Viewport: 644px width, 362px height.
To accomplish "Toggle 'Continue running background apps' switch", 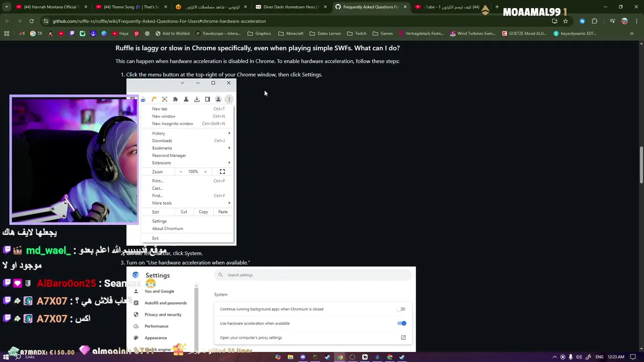I will click(x=401, y=309).
